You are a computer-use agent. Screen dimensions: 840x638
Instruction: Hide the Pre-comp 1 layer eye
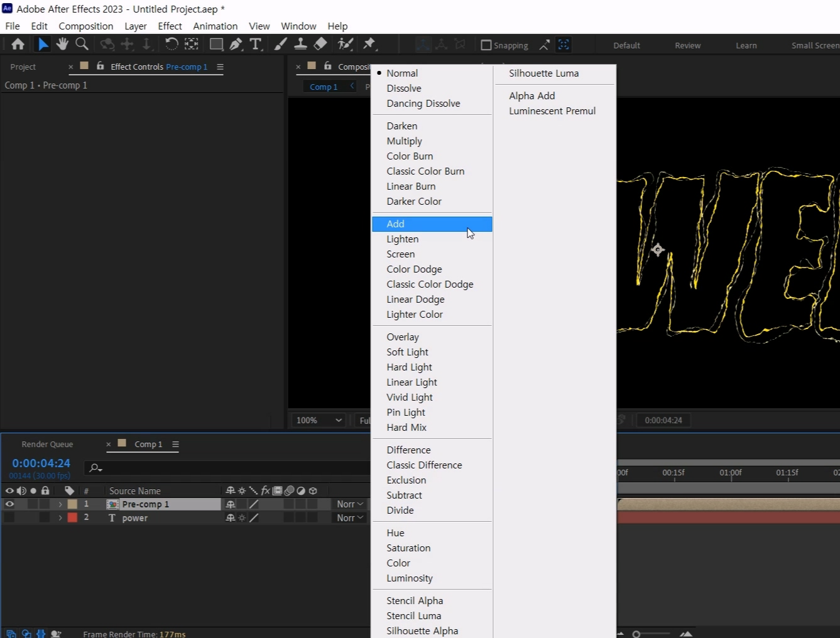point(9,504)
